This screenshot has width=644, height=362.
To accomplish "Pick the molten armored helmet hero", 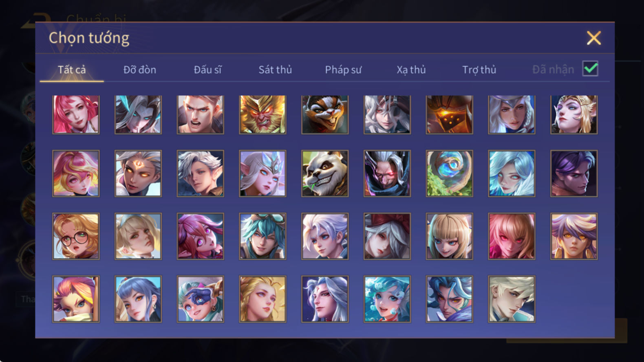I will click(x=450, y=114).
